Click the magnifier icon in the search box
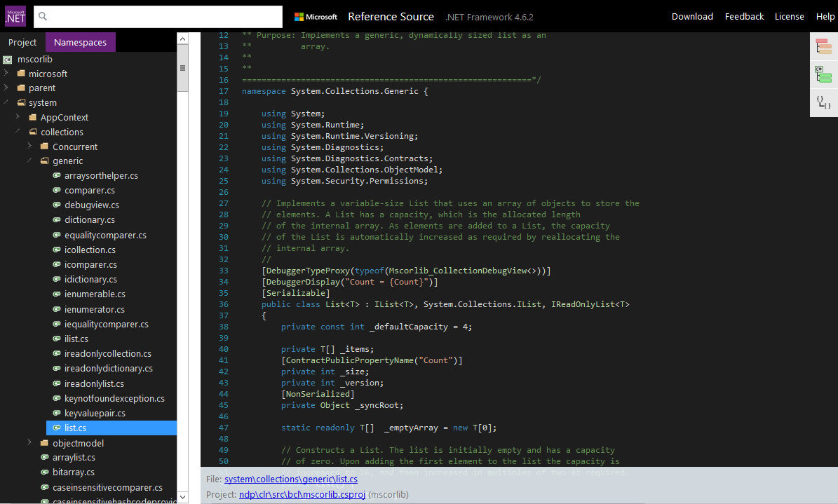The width and height of the screenshot is (838, 504). point(43,17)
